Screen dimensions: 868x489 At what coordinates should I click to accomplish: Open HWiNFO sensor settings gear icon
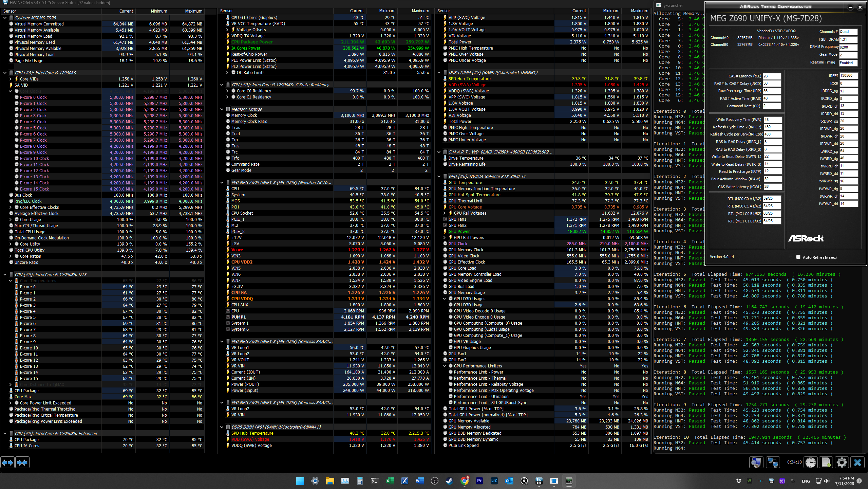(x=842, y=463)
